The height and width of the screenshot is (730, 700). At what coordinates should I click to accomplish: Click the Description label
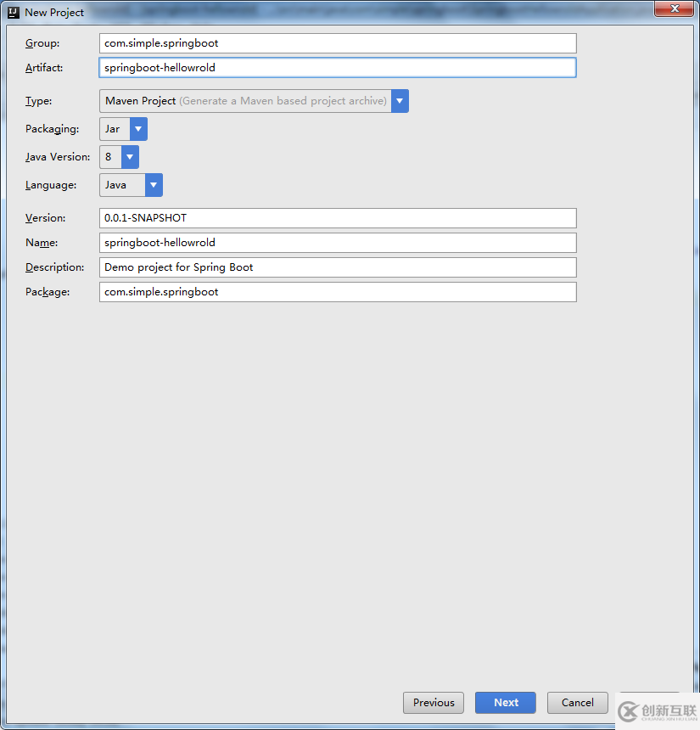pyautogui.click(x=55, y=267)
